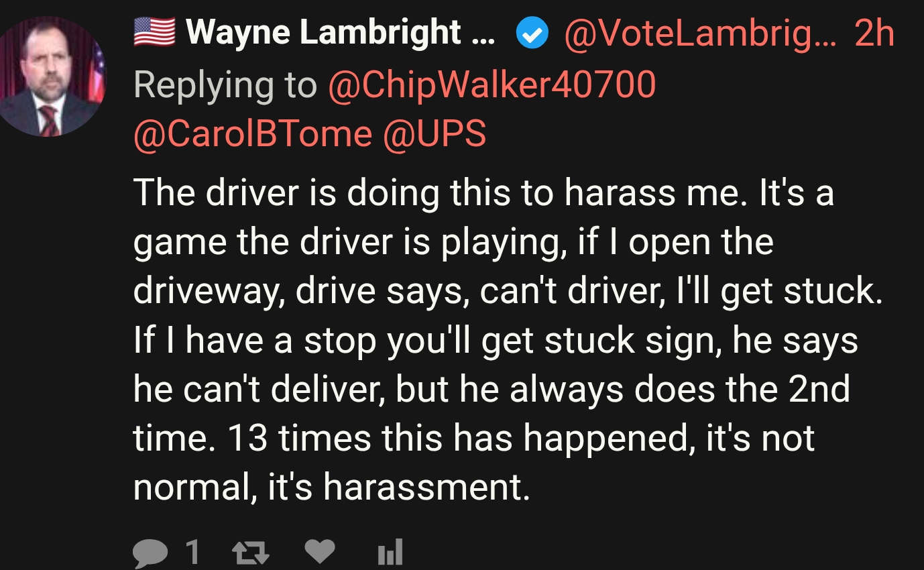The image size is (924, 570).
Task: Open the @CarolBTome mention
Action: 252,133
